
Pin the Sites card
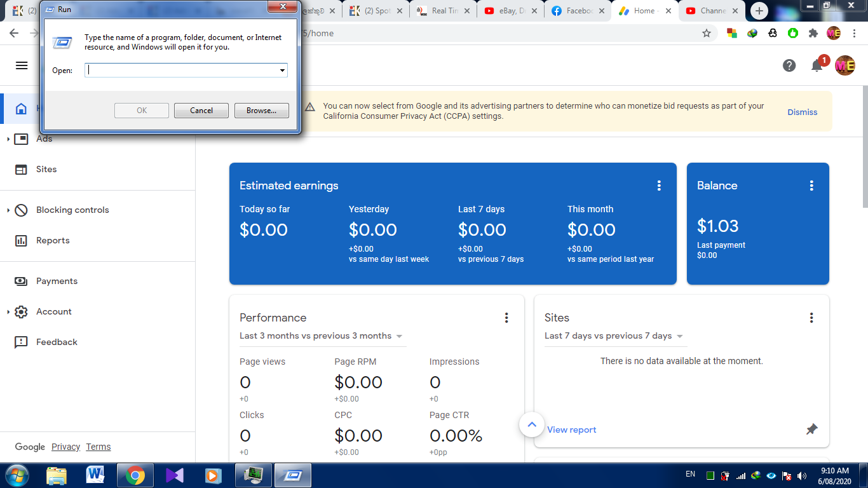tap(811, 430)
